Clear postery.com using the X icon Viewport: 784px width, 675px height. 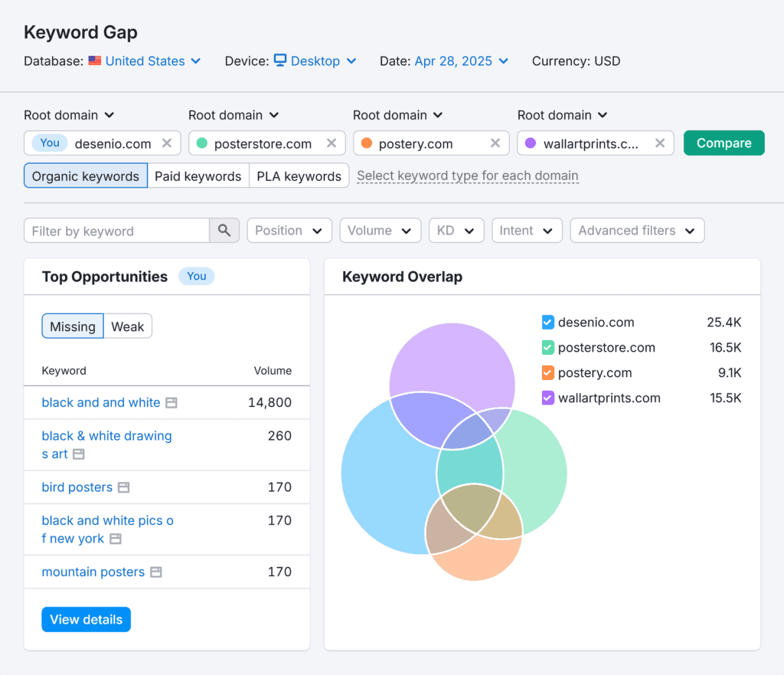(x=495, y=143)
